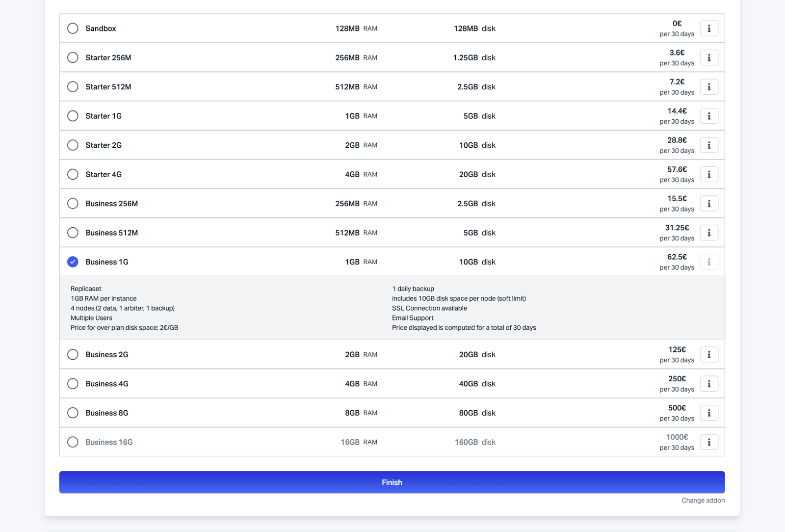Open info icon for Business 2G
Image resolution: width=785 pixels, height=532 pixels.
pos(709,354)
